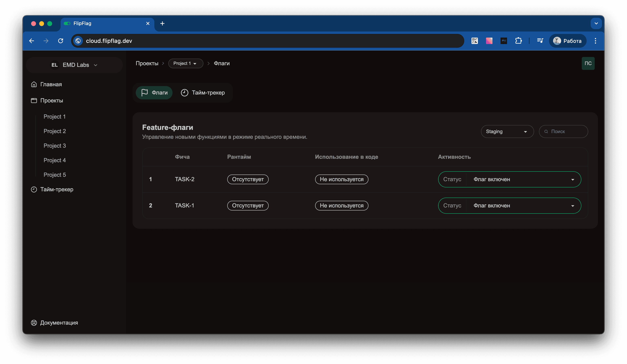Click the browser reload page icon
Screen dimensions: 627x364
pyautogui.click(x=60, y=41)
